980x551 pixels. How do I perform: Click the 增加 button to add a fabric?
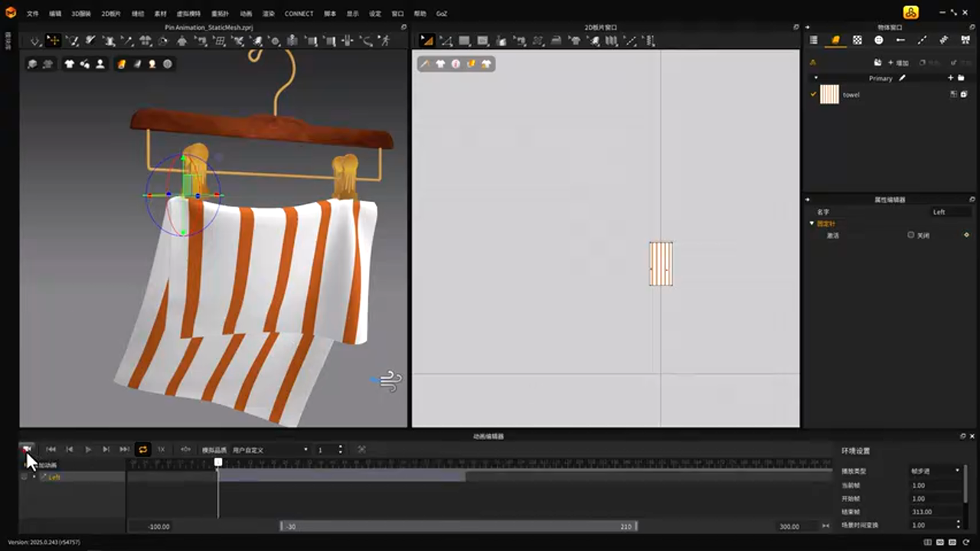point(897,63)
